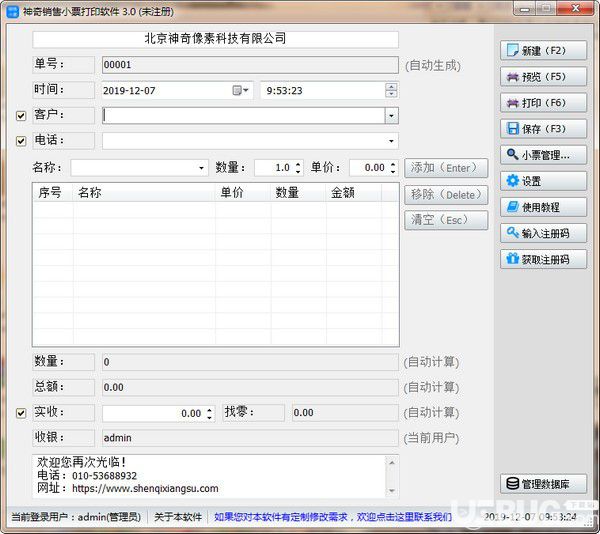Increase the 数量 spinner value
The height and width of the screenshot is (534, 600).
298,164
